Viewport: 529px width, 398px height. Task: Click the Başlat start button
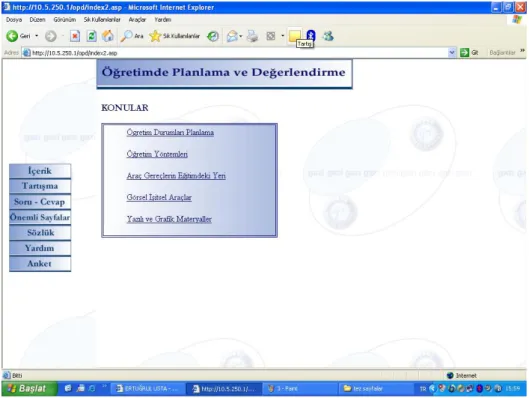pos(28,389)
